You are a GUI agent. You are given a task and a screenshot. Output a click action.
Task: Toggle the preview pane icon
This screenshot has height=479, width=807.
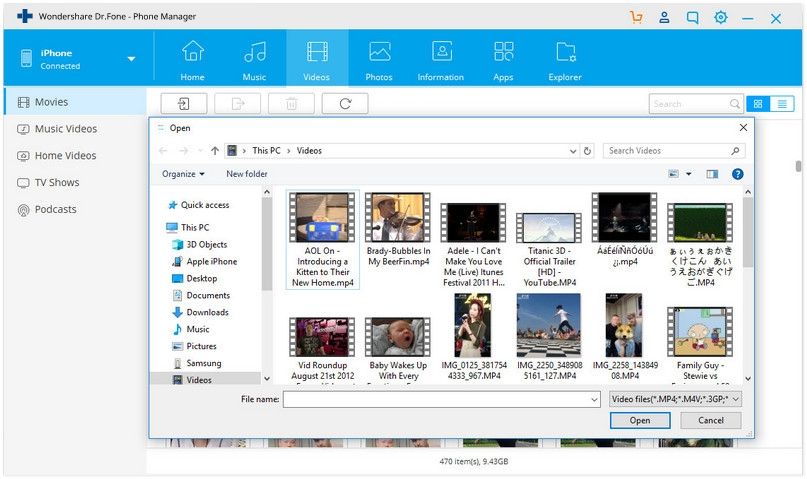tap(712, 174)
